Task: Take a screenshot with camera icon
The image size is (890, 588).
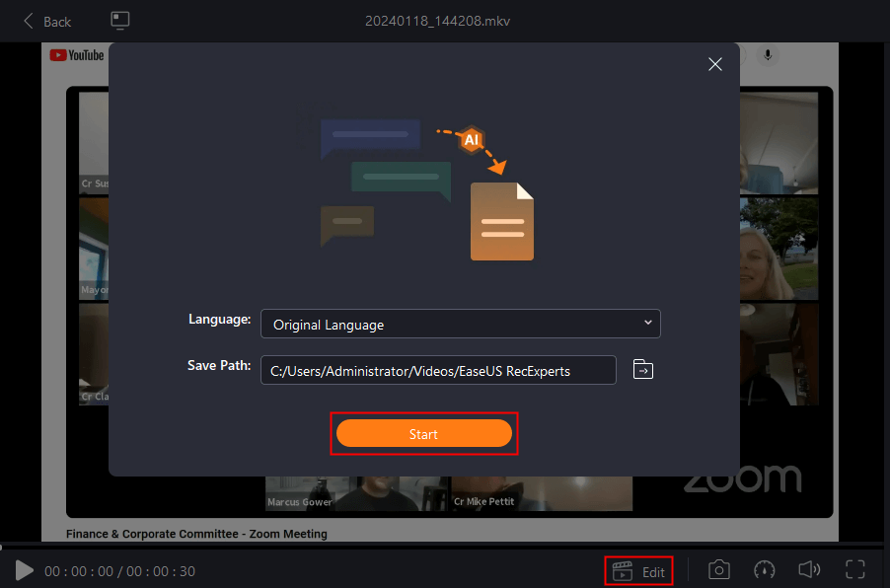Action: pos(718,570)
